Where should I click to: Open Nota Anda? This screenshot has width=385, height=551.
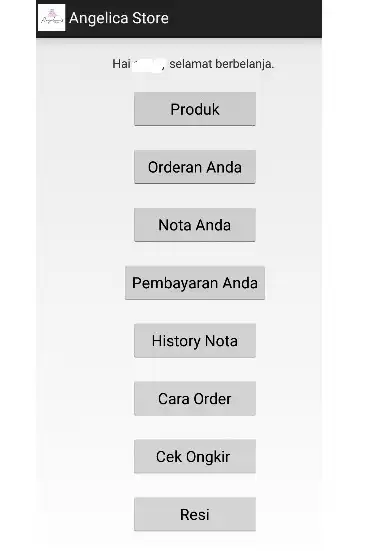tap(195, 225)
